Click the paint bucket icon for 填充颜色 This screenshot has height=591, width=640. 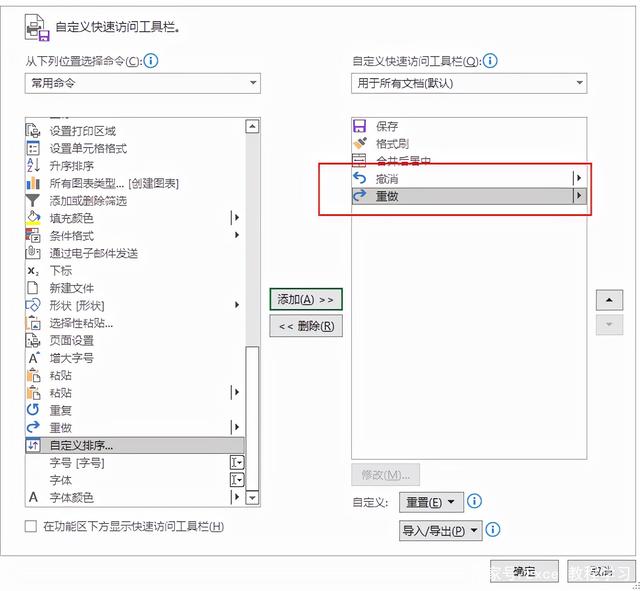tap(33, 218)
